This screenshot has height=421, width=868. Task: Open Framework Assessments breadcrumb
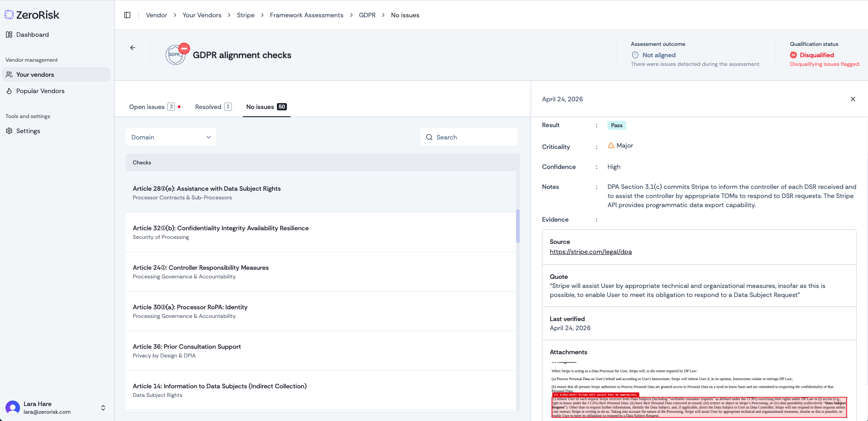(306, 15)
